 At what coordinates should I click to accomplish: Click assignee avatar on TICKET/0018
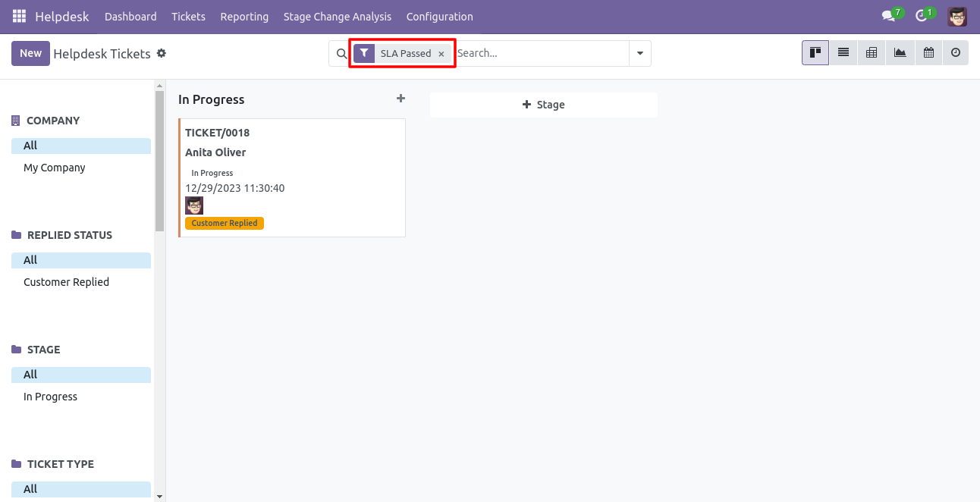(194, 206)
